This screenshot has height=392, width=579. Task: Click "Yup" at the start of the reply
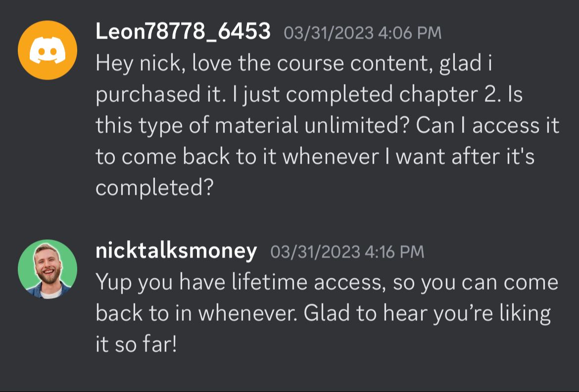click(x=113, y=282)
